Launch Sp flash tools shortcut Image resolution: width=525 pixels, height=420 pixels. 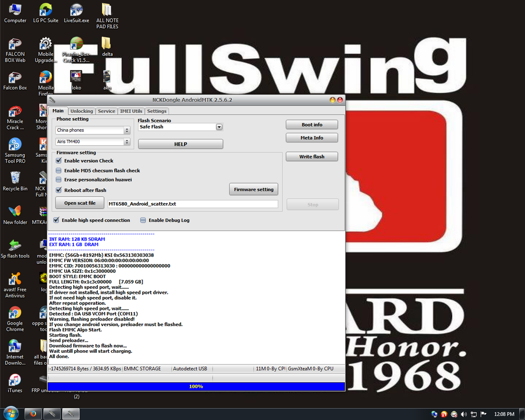coord(15,247)
